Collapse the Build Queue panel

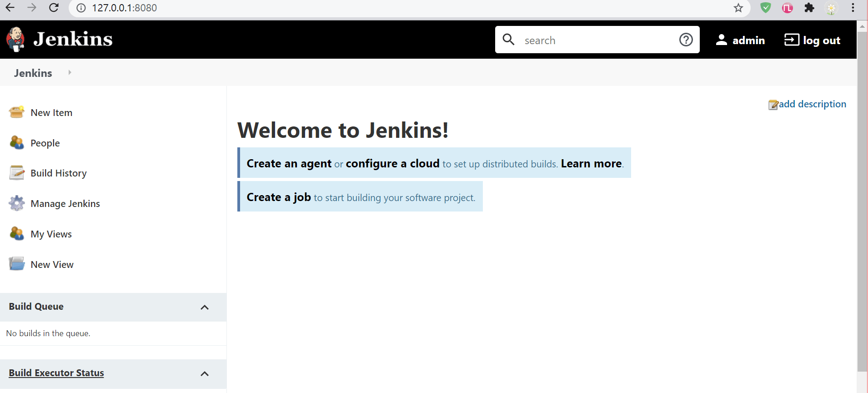tap(205, 307)
